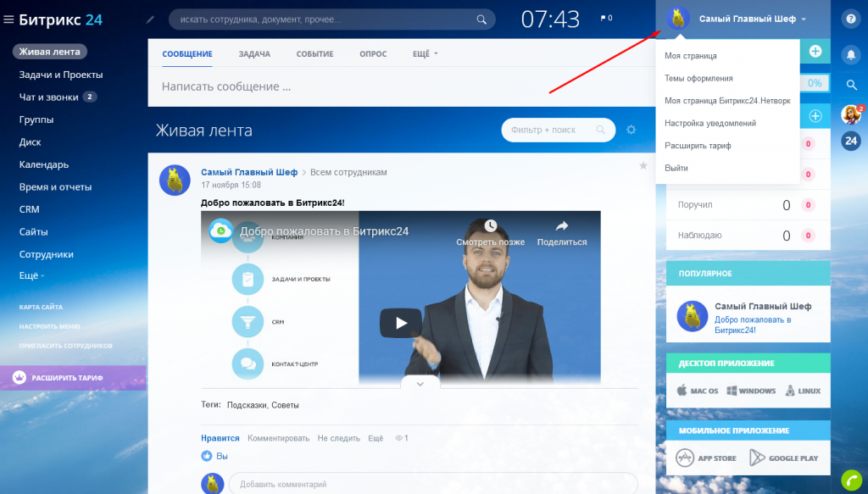Click into Написать сообщение field
This screenshot has height=494, width=868.
401,86
